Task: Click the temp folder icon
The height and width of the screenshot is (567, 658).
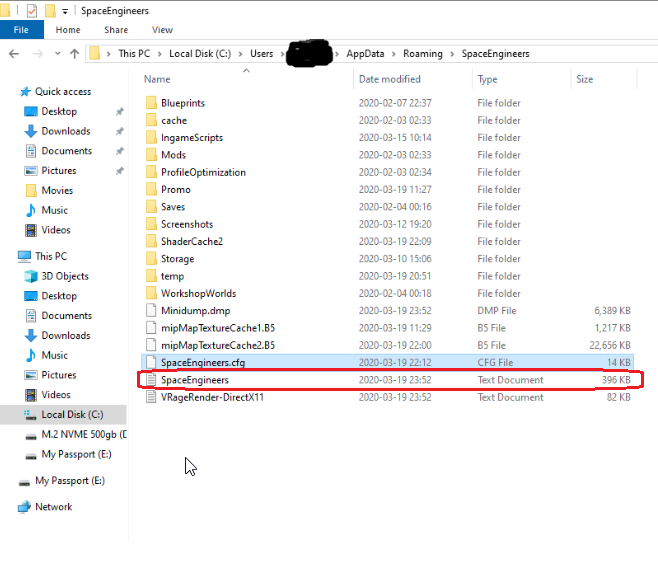Action: (151, 276)
